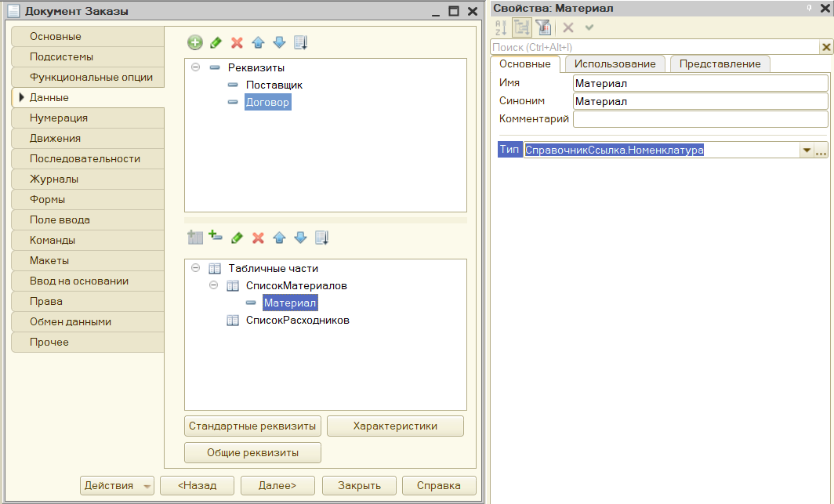Open the Прочее section
Image resolution: width=834 pixels, height=504 pixels.
pyautogui.click(x=88, y=343)
